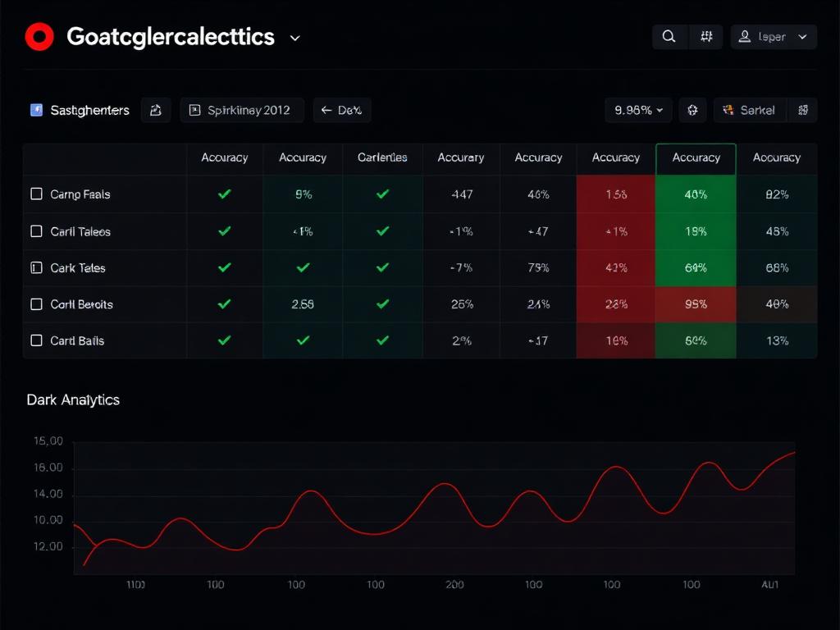
Task: Click Carll Beroits Carlenties column checkmark
Action: point(382,304)
